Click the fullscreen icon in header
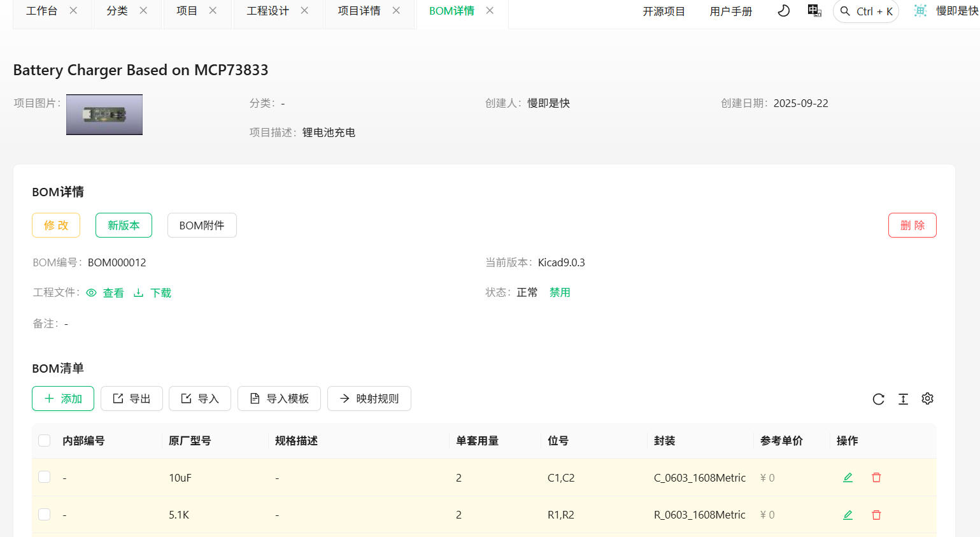 pyautogui.click(x=920, y=11)
